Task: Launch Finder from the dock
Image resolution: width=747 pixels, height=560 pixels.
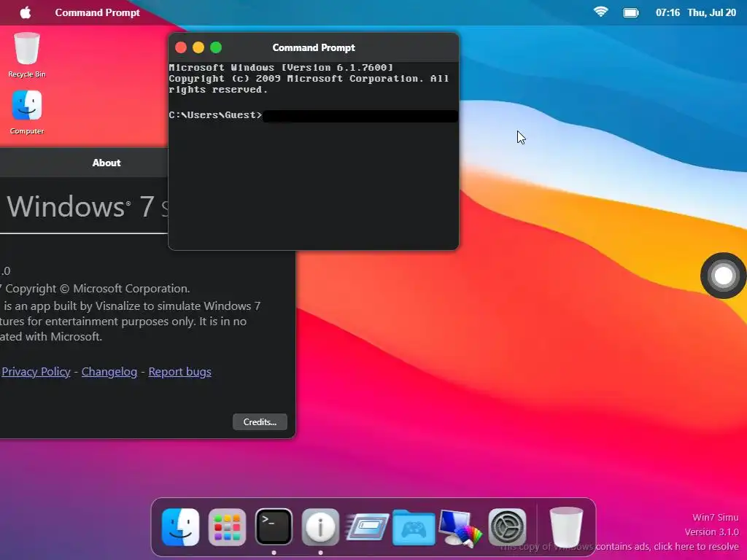Action: pos(181,527)
